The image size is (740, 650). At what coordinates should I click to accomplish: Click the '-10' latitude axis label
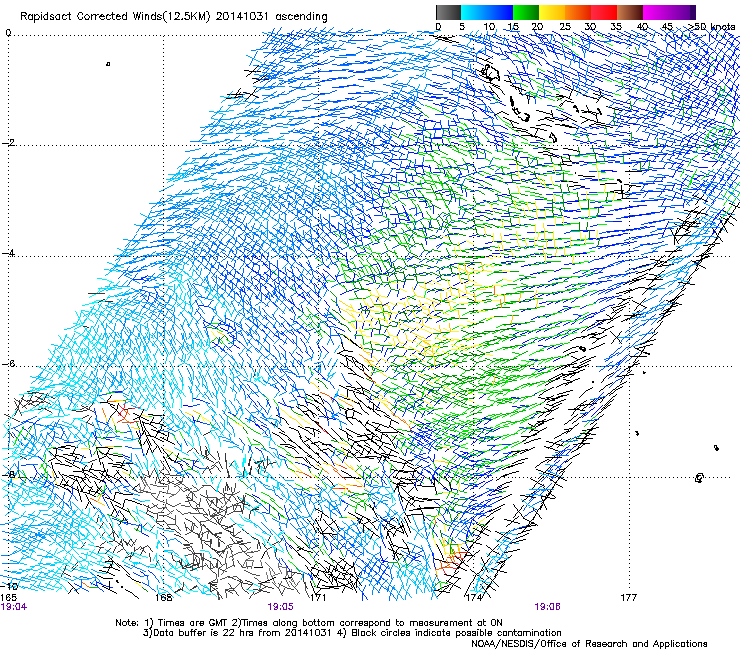10,586
